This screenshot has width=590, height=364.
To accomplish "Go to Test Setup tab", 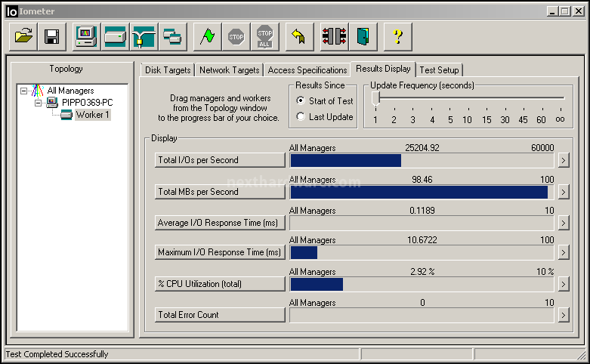I will 439,70.
